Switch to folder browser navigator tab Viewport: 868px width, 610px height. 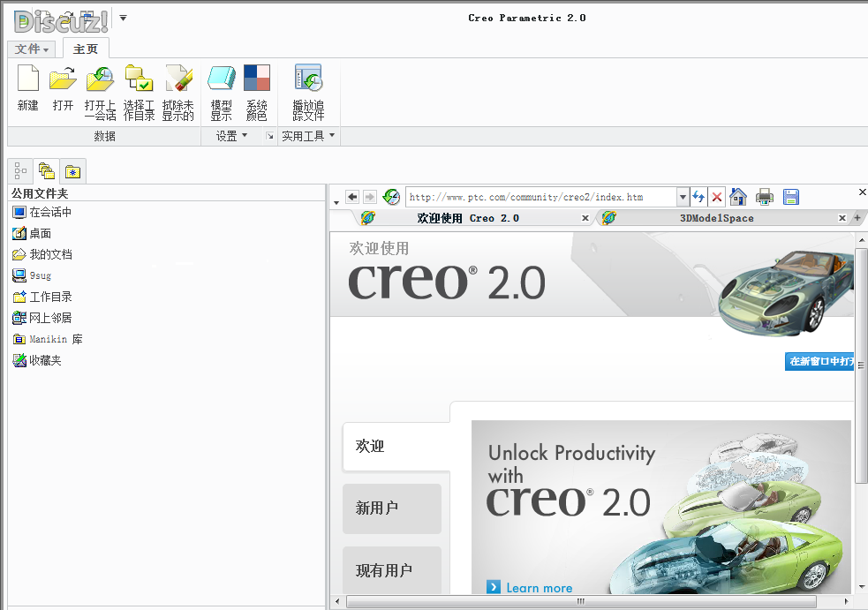pyautogui.click(x=47, y=171)
